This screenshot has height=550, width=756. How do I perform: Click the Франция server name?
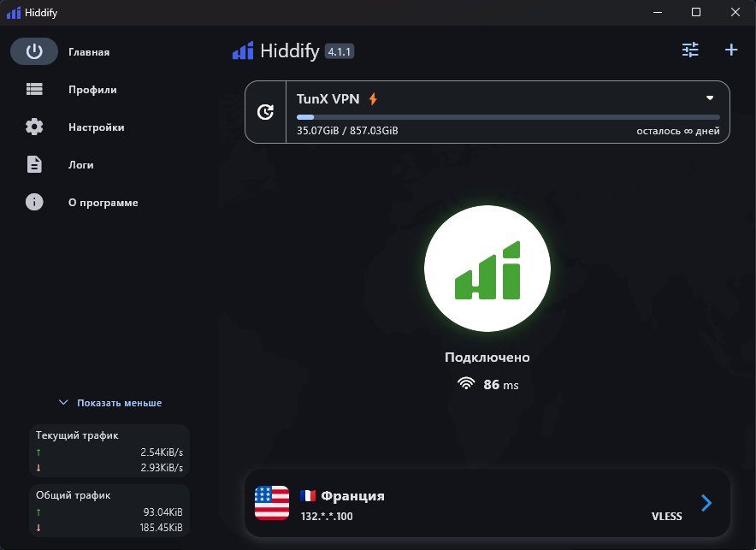pyautogui.click(x=353, y=495)
